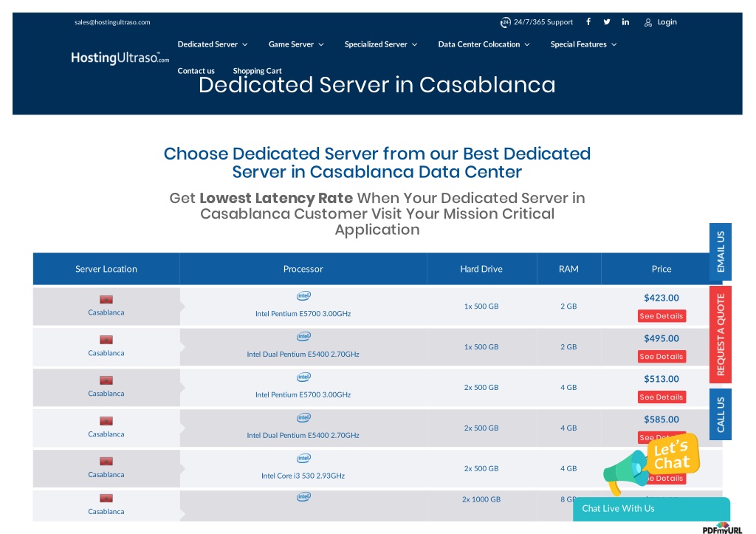Click Intel logo in the $495.00 row
756x534 pixels.
click(x=303, y=336)
